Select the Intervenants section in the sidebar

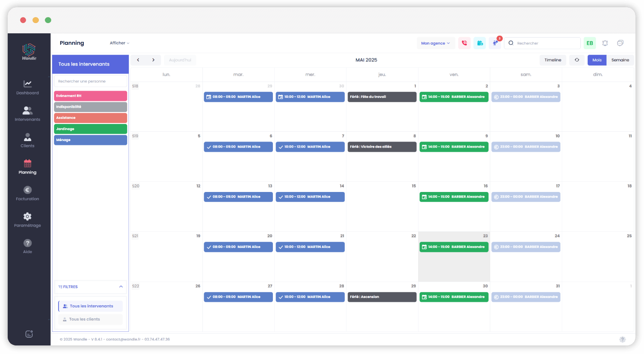[27, 114]
